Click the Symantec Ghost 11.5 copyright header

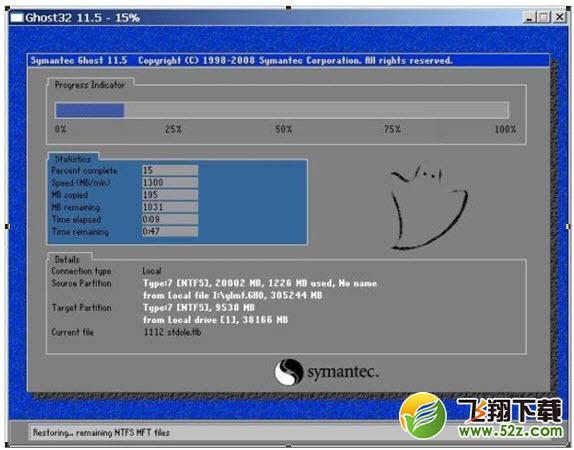click(x=242, y=60)
